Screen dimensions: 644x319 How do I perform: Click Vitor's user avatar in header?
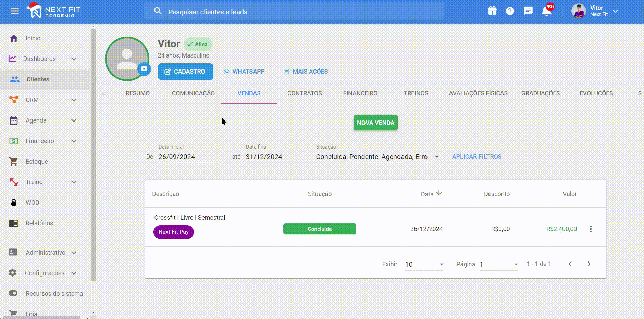click(x=579, y=11)
